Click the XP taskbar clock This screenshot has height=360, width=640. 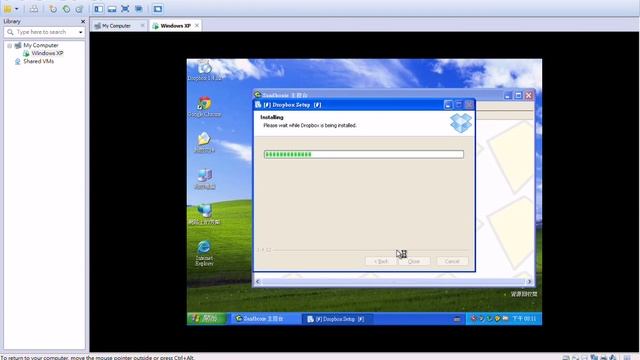click(524, 318)
